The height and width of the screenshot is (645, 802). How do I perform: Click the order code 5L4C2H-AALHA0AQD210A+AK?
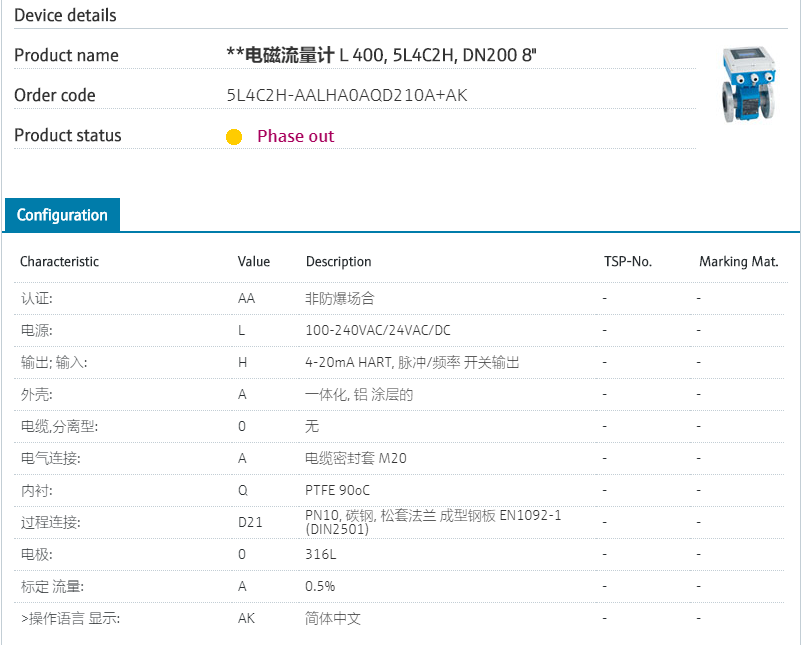347,96
